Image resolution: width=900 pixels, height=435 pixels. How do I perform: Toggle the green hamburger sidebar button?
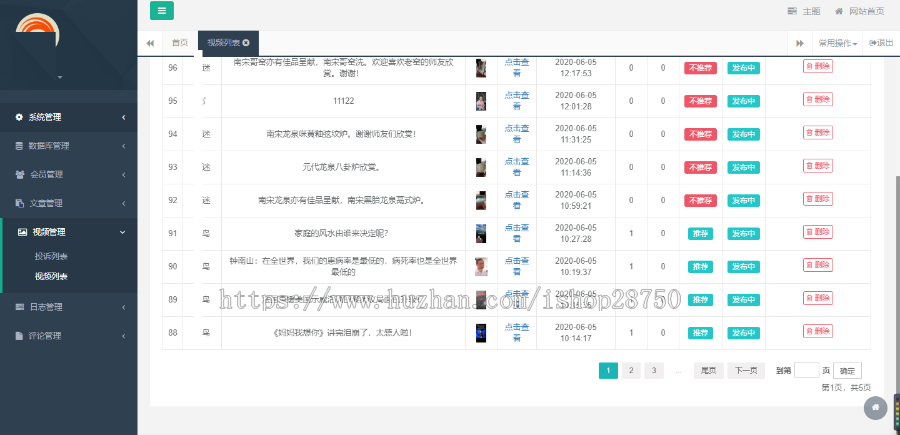[x=162, y=10]
